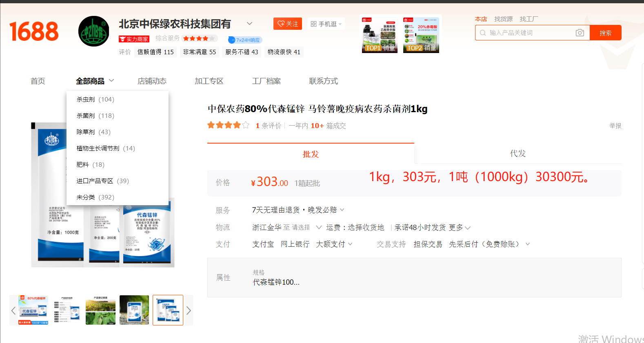The image size is (644, 343).
Task: Click the product title 中保农药80%代森锰锌
Action: 318,109
